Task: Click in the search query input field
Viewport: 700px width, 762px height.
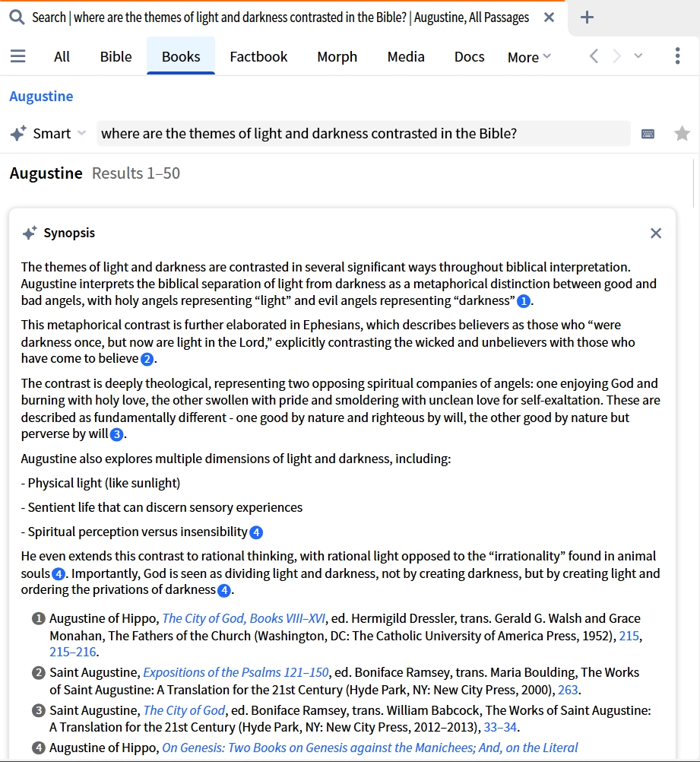Action: [363, 133]
